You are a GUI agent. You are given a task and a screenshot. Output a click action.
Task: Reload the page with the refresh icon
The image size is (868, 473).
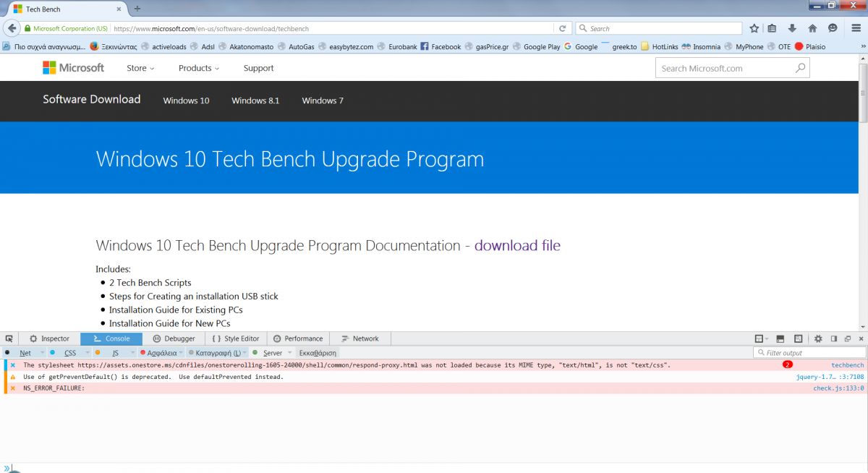click(562, 28)
